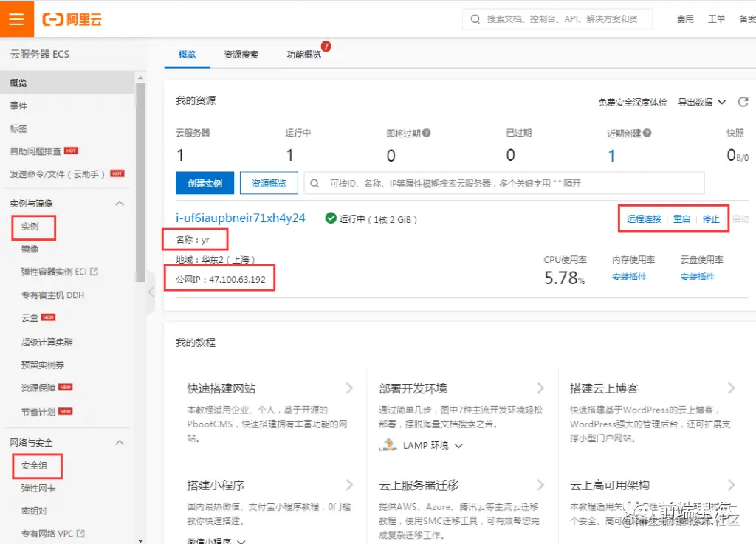Open 搭建小程序 tutorial arrow
The height and width of the screenshot is (544, 756).
click(x=349, y=485)
